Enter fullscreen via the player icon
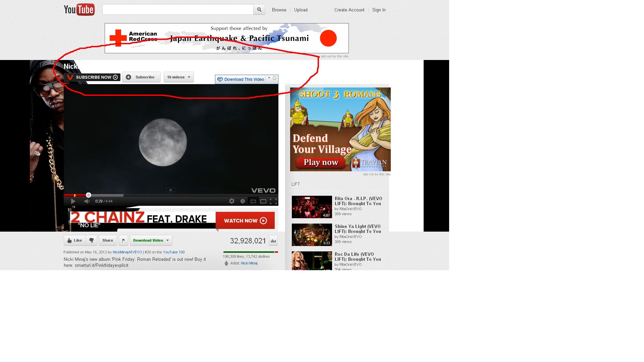 [273, 201]
